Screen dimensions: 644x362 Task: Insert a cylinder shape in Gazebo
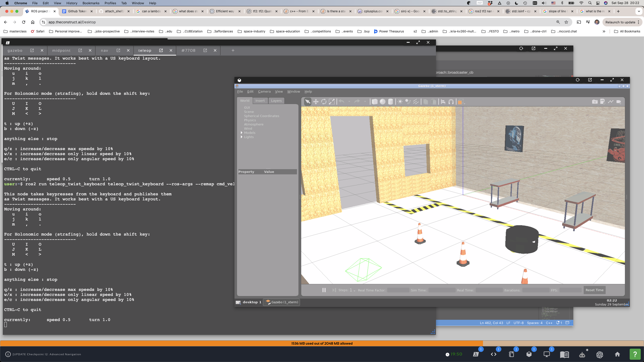click(391, 102)
